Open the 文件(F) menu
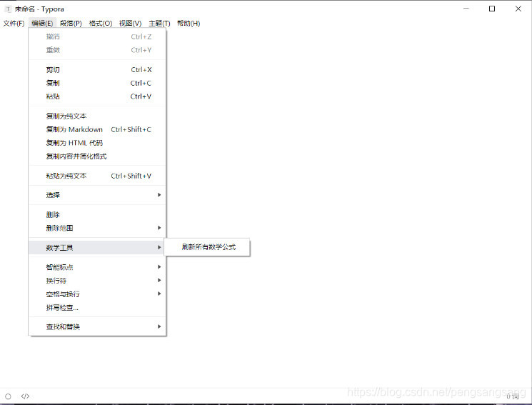This screenshot has height=405, width=532. tap(14, 24)
